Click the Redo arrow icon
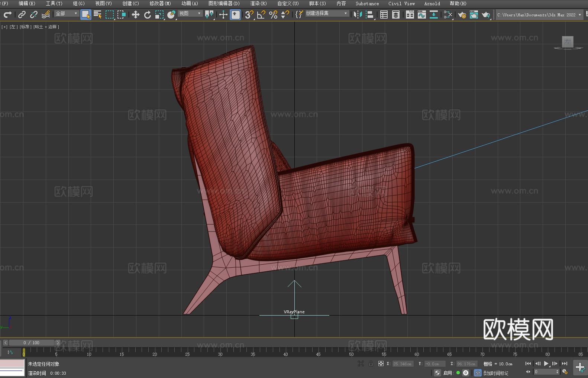588x378 pixels. click(7, 14)
